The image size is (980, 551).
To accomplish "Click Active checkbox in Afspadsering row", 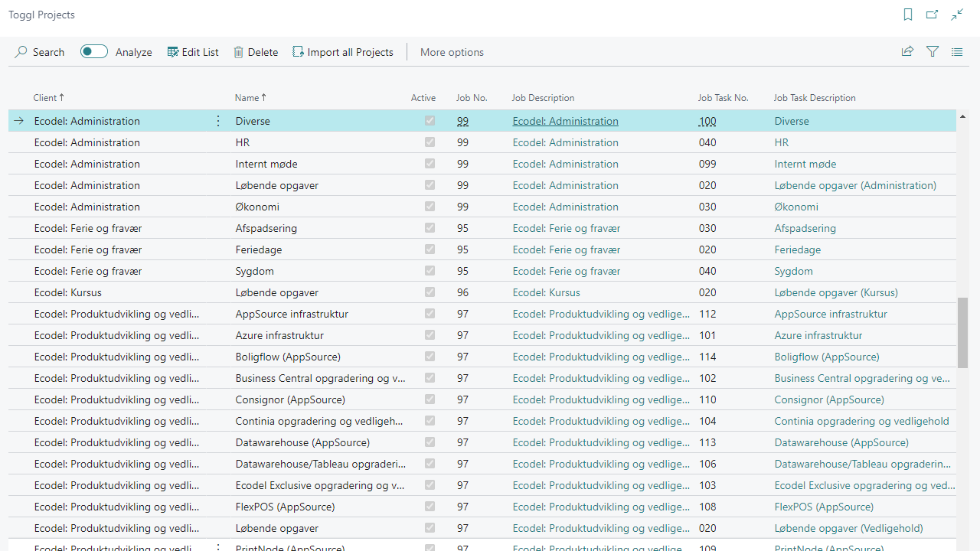I will 430,228.
